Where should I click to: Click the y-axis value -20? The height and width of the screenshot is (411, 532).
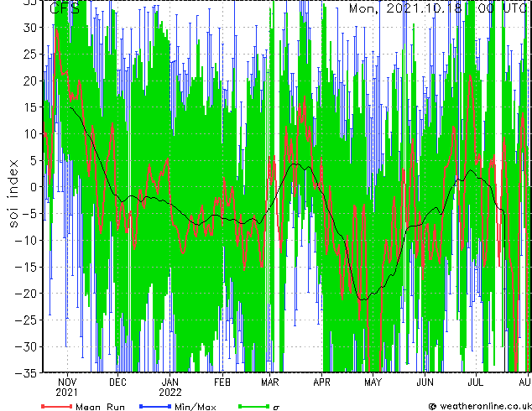[x=27, y=294]
